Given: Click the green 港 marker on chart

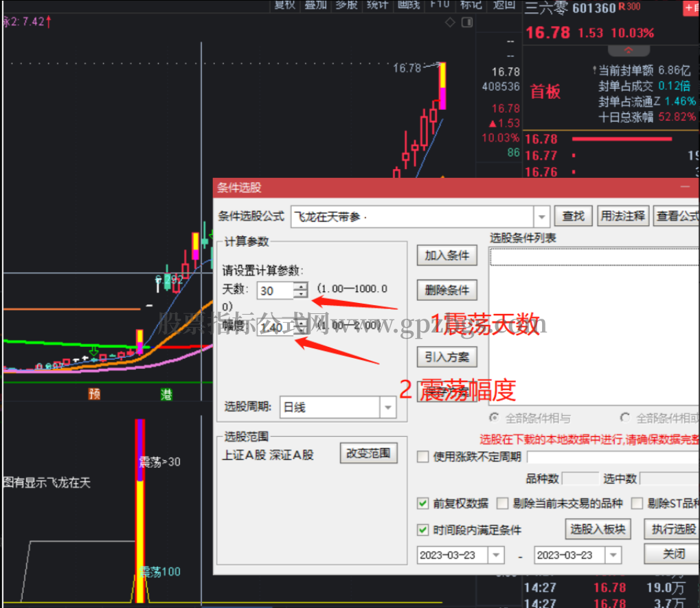Looking at the screenshot, I should [166, 394].
